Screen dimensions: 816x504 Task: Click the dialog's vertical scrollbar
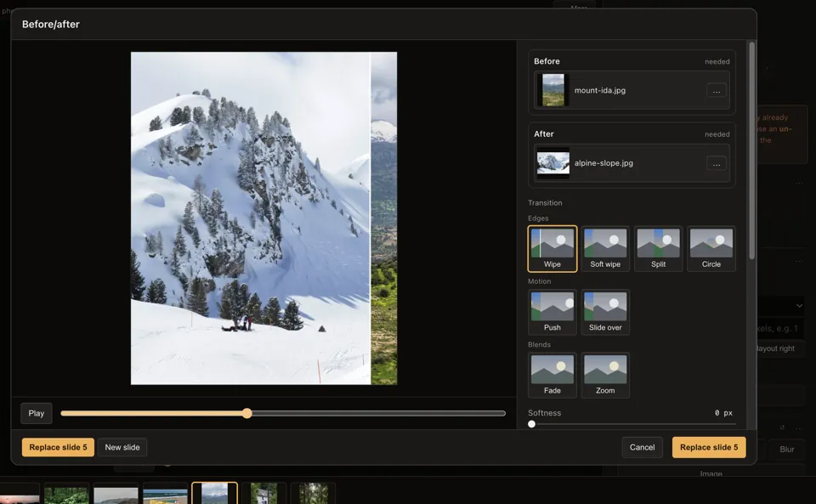coord(751,150)
